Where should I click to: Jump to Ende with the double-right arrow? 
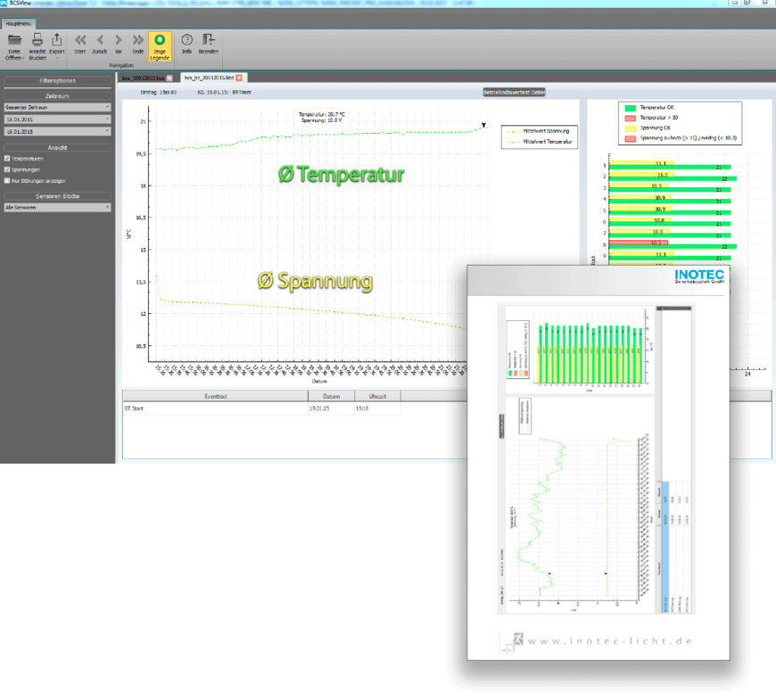click(138, 40)
